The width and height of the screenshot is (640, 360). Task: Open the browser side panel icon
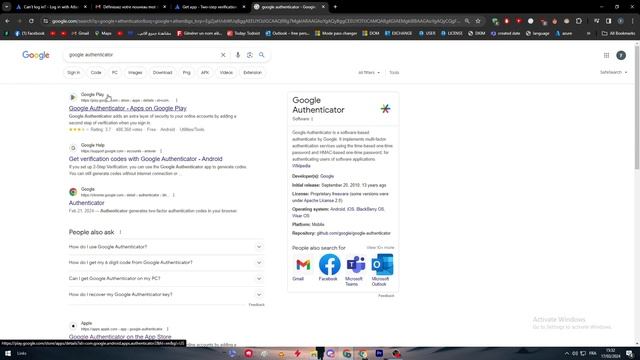[608, 21]
